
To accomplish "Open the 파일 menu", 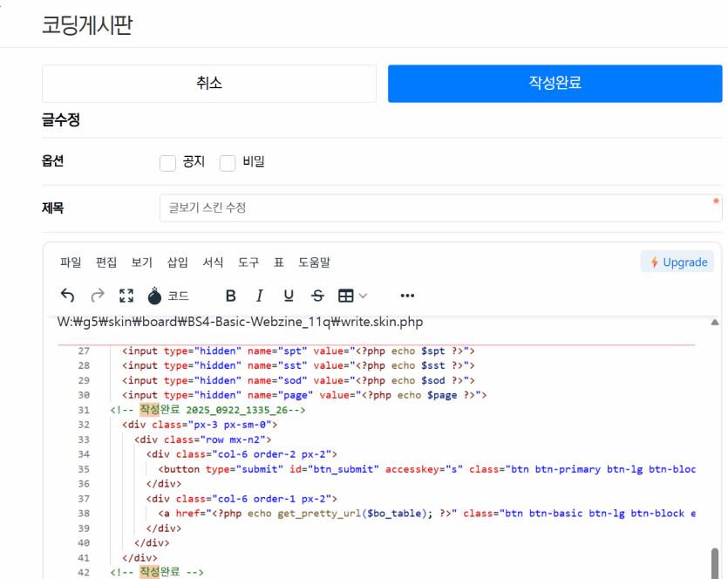I will click(x=71, y=262).
